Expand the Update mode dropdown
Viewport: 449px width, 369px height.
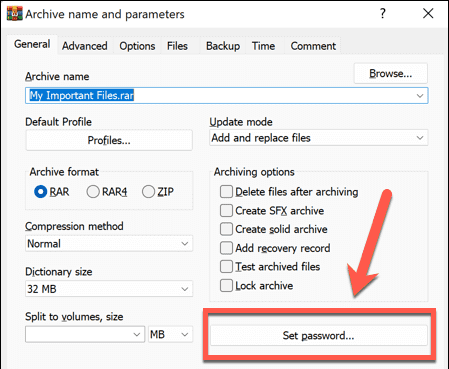tap(319, 138)
